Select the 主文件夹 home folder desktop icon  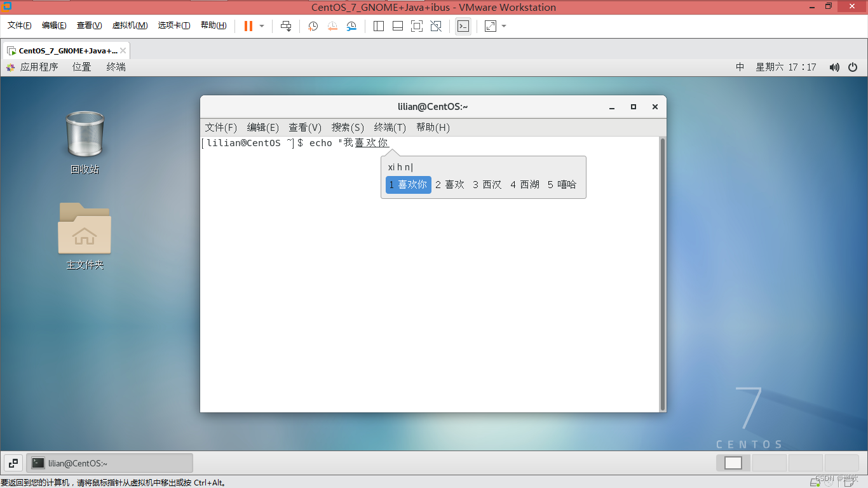point(85,236)
